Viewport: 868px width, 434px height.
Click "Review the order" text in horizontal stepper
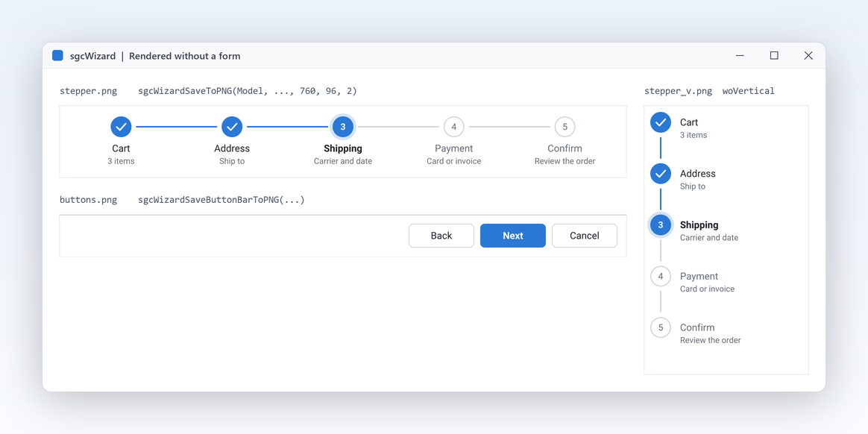[x=564, y=161]
